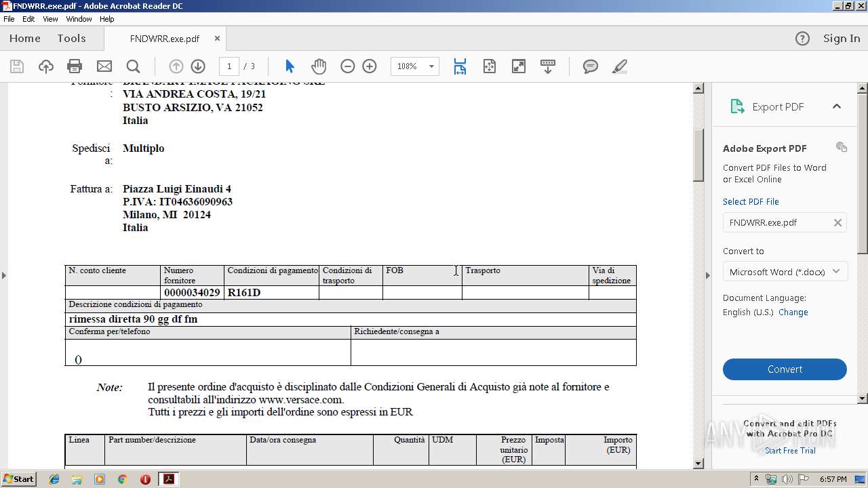Add a comment sticky note
868x488 pixels.
pyautogui.click(x=591, y=66)
